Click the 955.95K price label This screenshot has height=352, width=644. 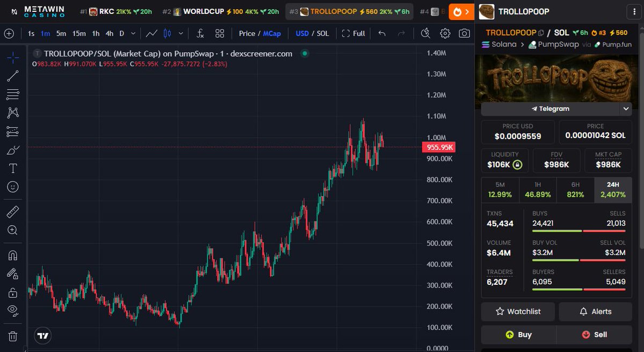tap(438, 147)
